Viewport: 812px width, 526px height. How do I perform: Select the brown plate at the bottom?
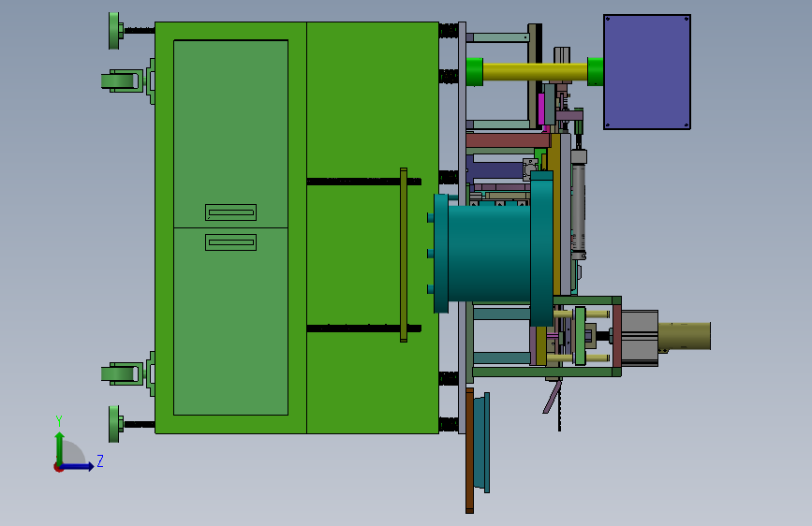[x=470, y=450]
